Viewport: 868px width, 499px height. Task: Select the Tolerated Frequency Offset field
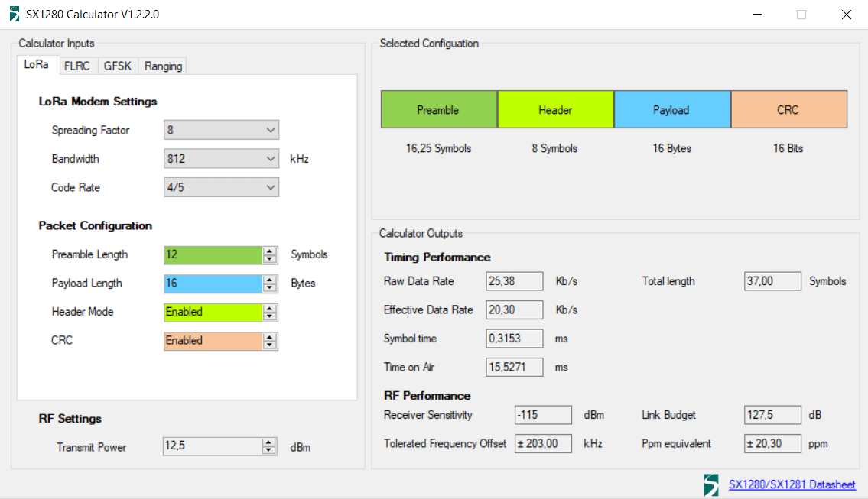543,444
